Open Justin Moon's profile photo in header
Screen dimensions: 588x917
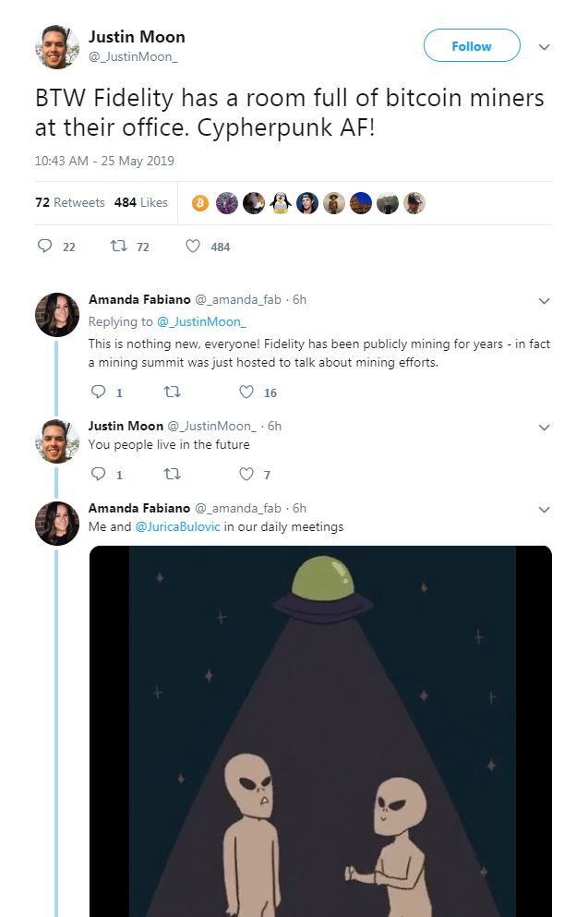57,47
